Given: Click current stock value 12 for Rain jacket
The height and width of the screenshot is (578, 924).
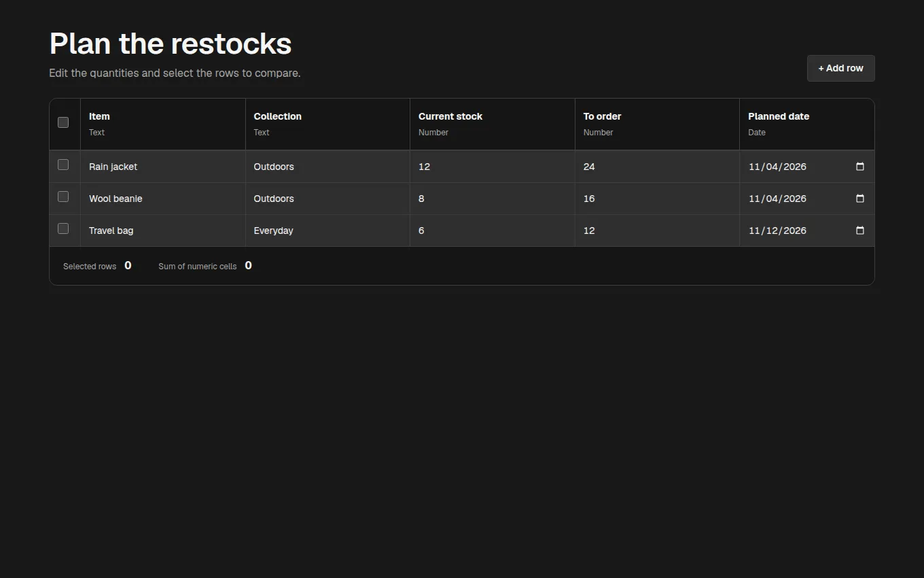Looking at the screenshot, I should point(493,167).
